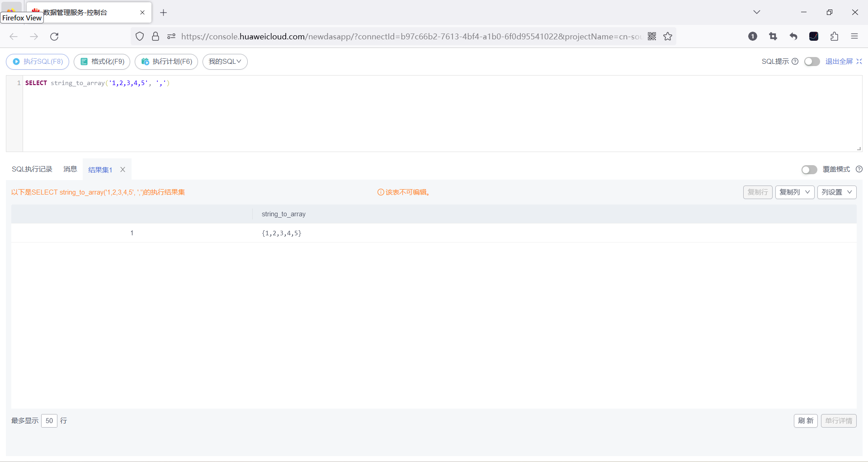Toggle the SQL提示 switch
This screenshot has height=462, width=868.
click(x=812, y=62)
